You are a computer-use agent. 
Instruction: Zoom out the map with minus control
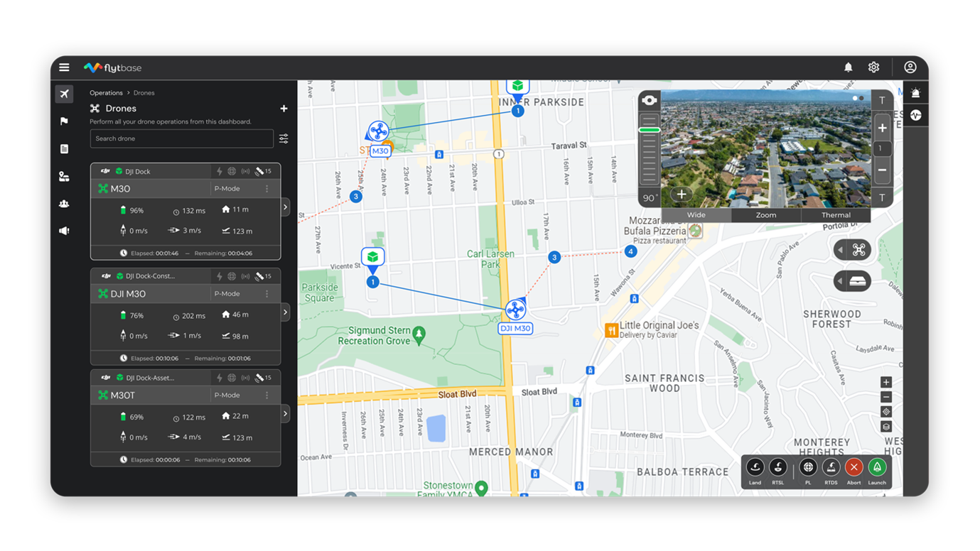point(886,398)
